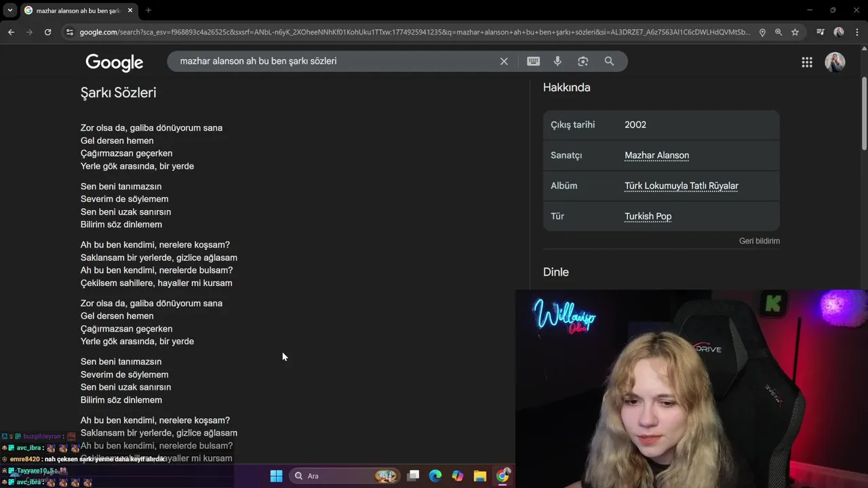Click chat username buzgibleyran
Screen dimensions: 868x488
tap(42, 436)
